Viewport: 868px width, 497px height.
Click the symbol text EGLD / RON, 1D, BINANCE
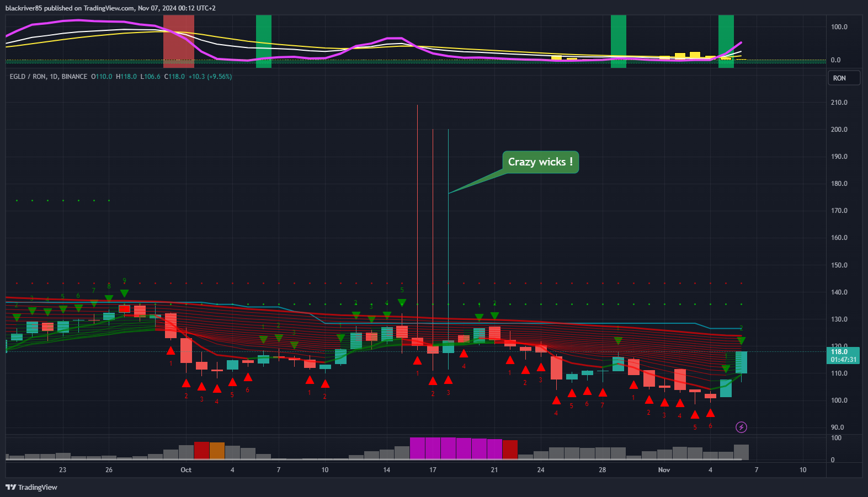49,77
